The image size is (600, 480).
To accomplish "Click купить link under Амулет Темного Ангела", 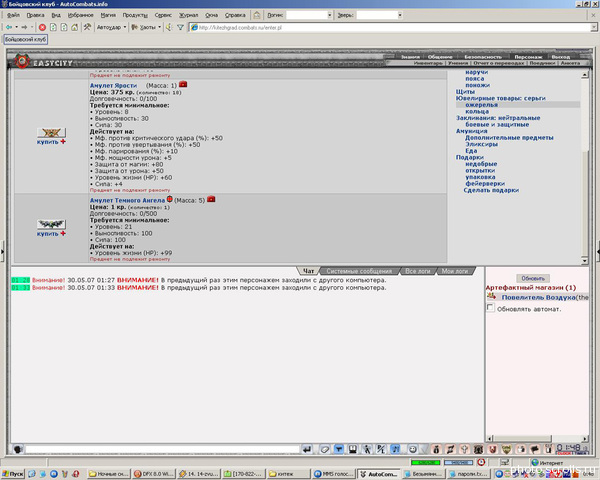I will coord(47,233).
